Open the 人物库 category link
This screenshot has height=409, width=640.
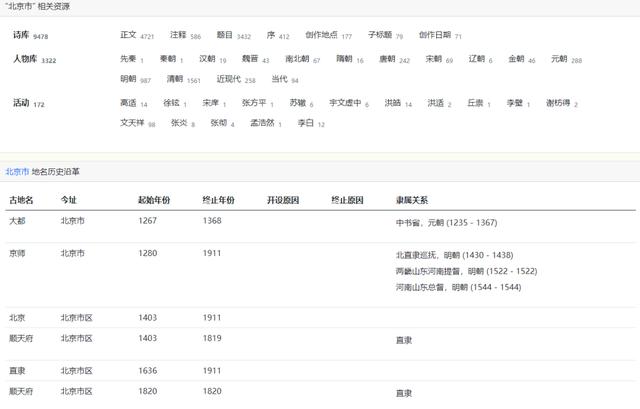click(25, 59)
